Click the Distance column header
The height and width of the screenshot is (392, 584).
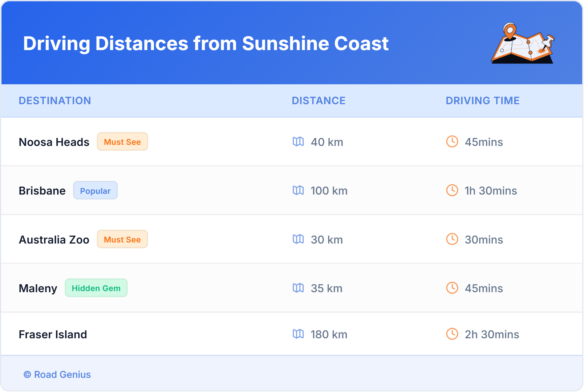pos(319,101)
